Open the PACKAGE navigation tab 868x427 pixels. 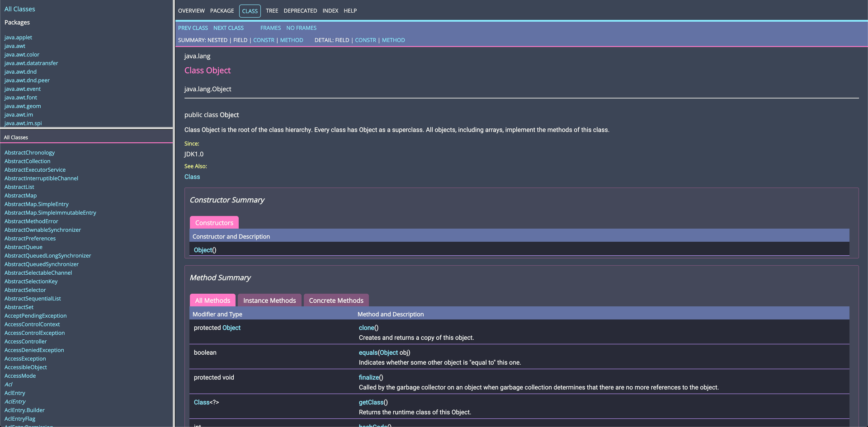[x=222, y=10]
